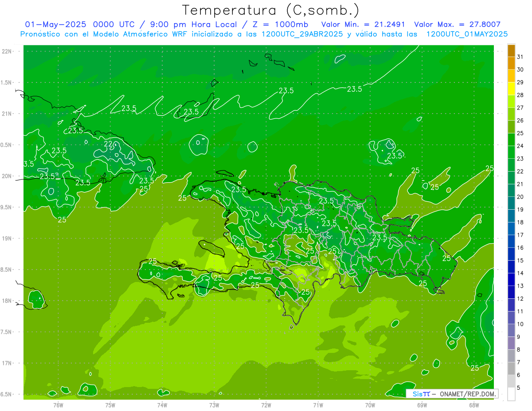Viewport: 532px width, 411px height.
Task: Click the yellow colorbar swatch between 28 and 29
Action: [511, 89]
